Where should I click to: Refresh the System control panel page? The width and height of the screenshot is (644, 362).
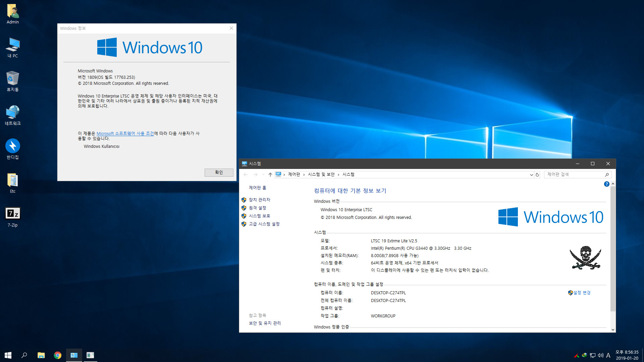coord(537,175)
